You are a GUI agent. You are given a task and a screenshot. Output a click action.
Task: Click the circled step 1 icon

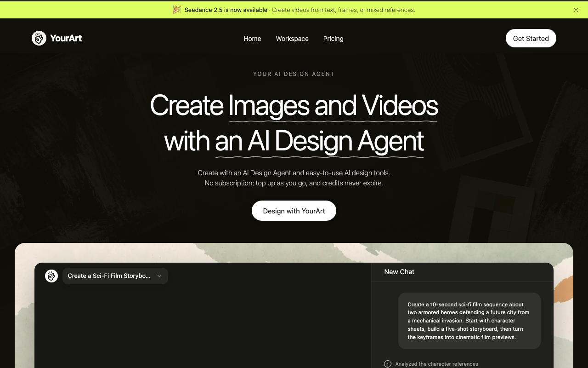(388, 364)
